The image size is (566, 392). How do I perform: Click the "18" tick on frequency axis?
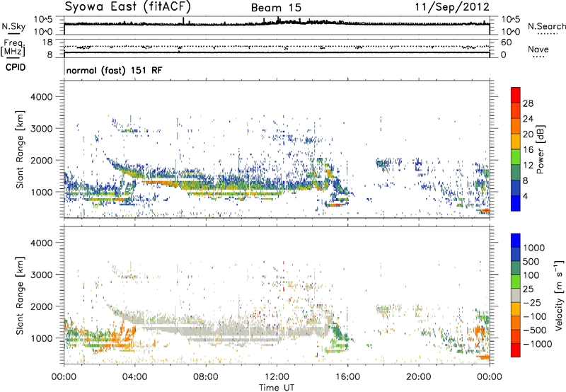[47, 42]
